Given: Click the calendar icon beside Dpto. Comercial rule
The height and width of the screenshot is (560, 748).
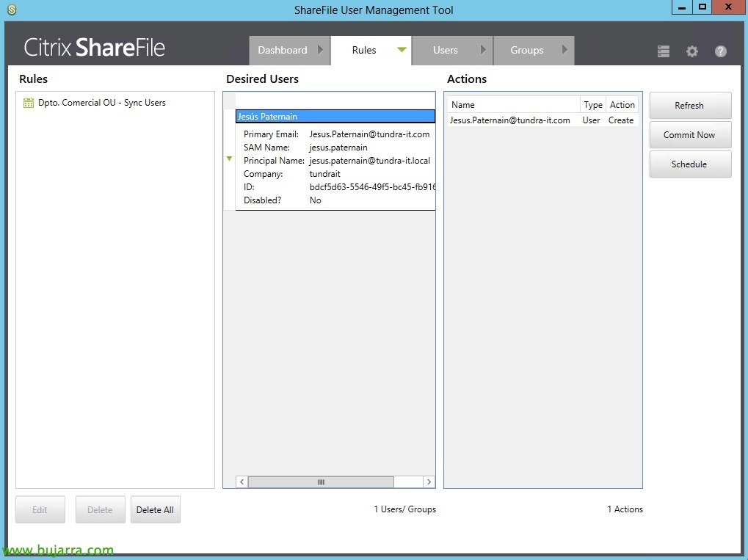Looking at the screenshot, I should [29, 103].
